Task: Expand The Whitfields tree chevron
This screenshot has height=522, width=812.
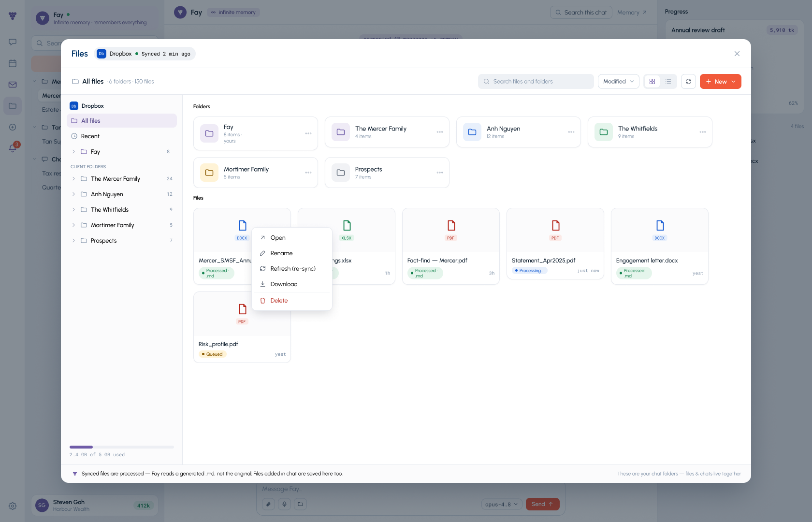Action: (73, 210)
